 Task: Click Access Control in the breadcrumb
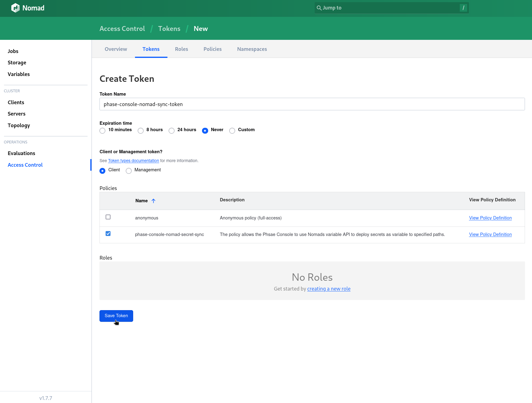point(122,29)
